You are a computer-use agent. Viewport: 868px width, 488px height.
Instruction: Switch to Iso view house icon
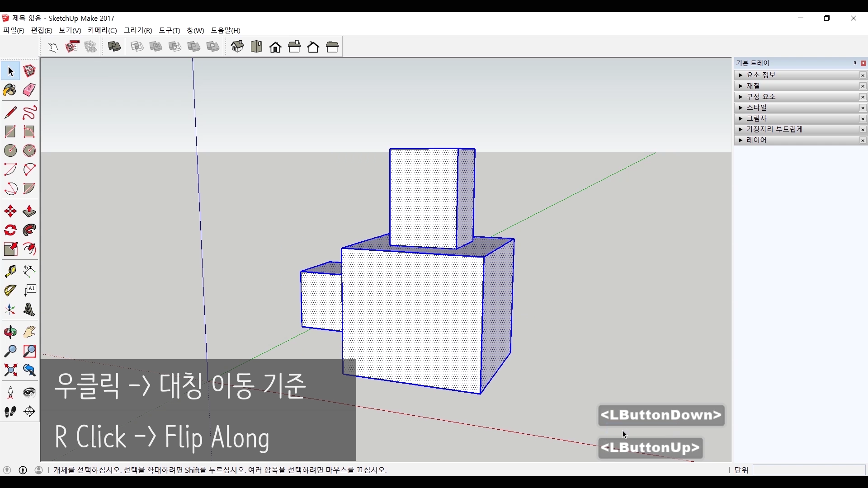pos(237,47)
